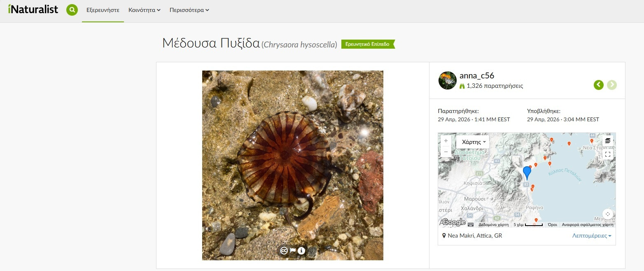Open the Χάρτης map type dropdown
Image resolution: width=644 pixels, height=271 pixels.
(473, 142)
